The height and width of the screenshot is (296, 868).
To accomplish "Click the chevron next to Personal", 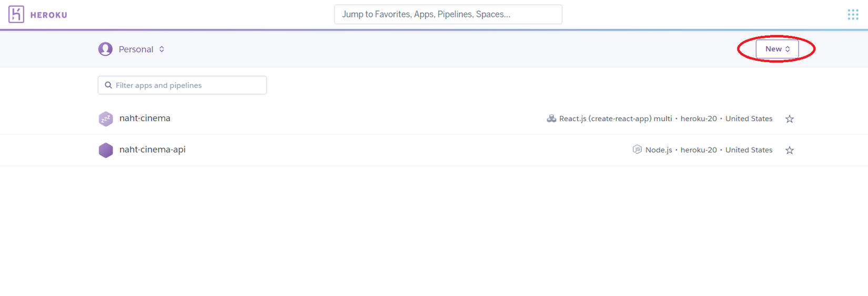I will click(162, 49).
